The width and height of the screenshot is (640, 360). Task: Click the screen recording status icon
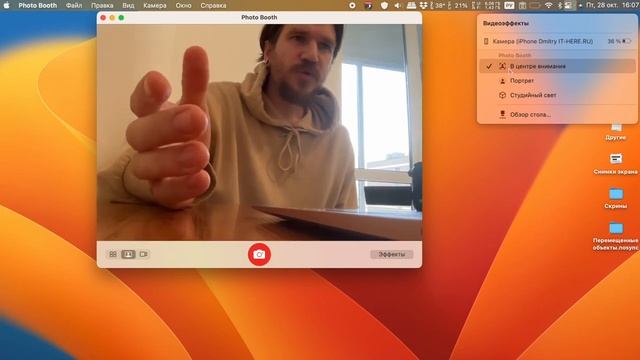point(352,5)
